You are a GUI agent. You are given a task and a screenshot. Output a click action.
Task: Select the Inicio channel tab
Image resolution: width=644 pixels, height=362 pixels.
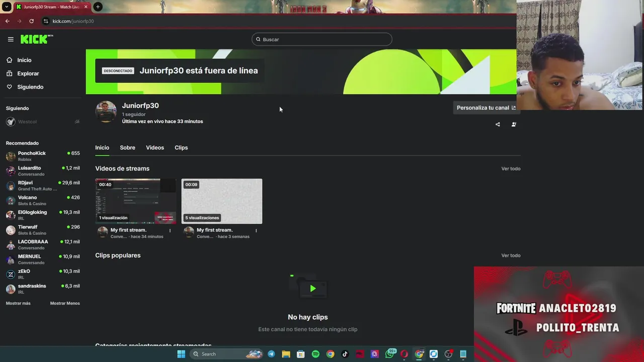102,147
